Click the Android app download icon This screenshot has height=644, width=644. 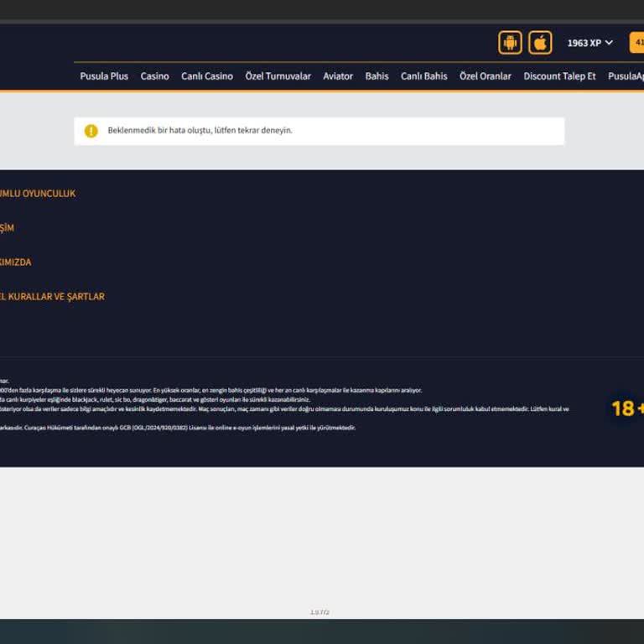click(x=510, y=43)
